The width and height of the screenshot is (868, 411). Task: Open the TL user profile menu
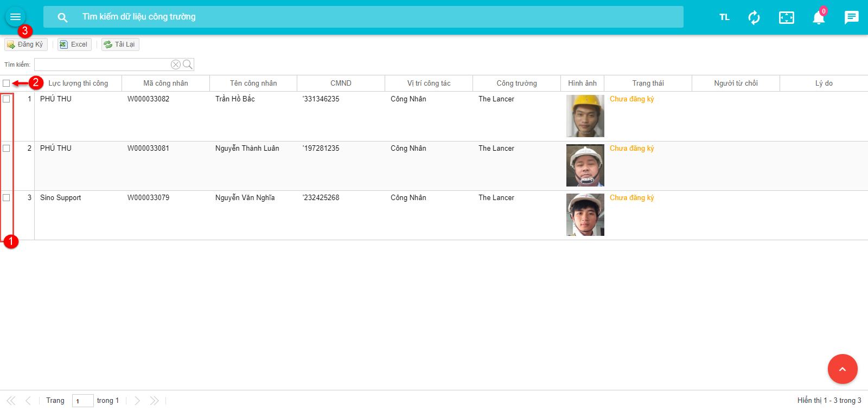coord(724,17)
